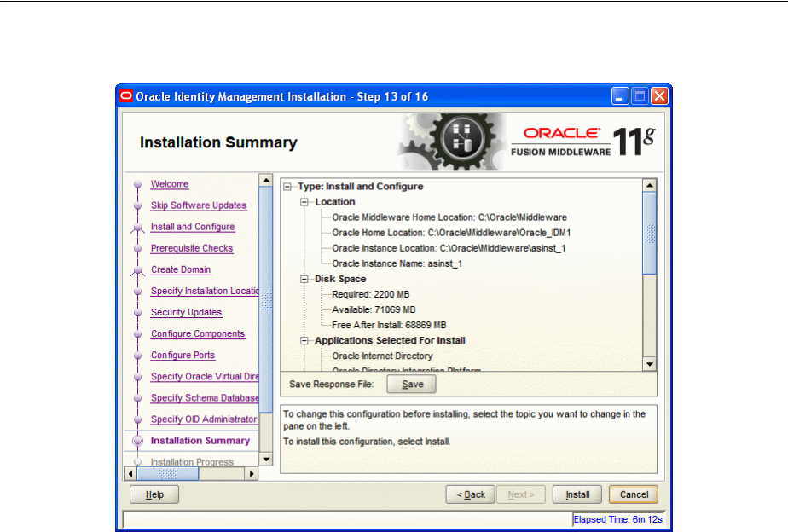Cancel the installation wizard
The image size is (788, 532).
(634, 494)
